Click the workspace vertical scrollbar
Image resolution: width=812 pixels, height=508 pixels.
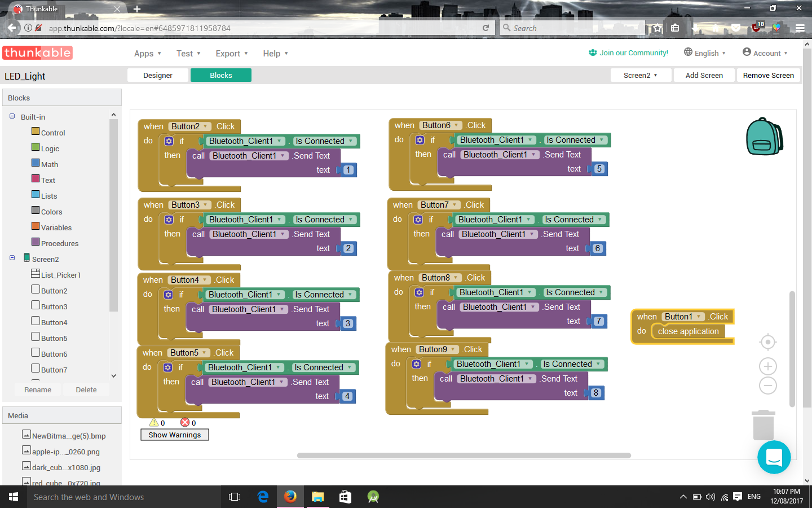point(792,349)
